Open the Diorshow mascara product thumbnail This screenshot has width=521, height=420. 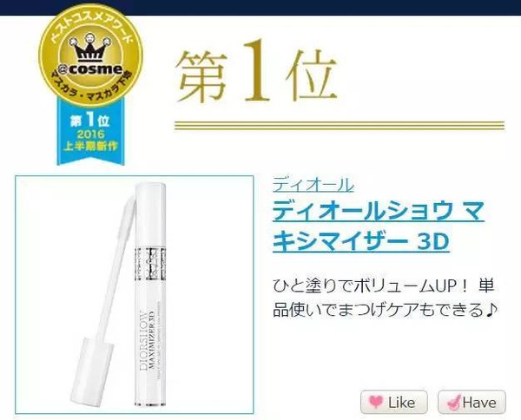pyautogui.click(x=135, y=294)
